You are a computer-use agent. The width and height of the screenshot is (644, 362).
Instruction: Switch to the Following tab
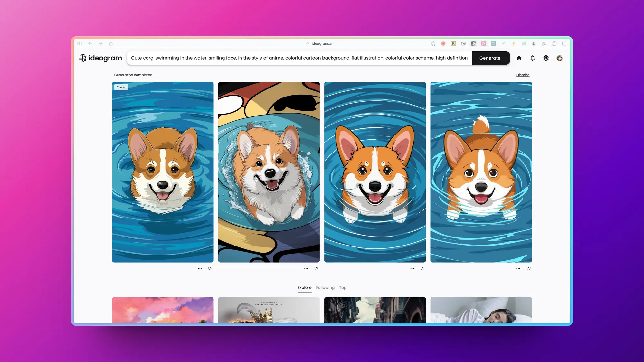pos(325,287)
